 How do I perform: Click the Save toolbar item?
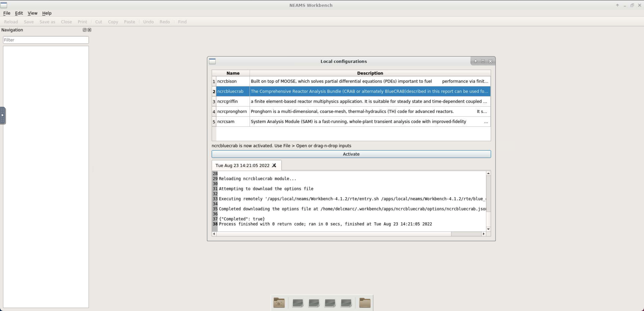pos(29,22)
